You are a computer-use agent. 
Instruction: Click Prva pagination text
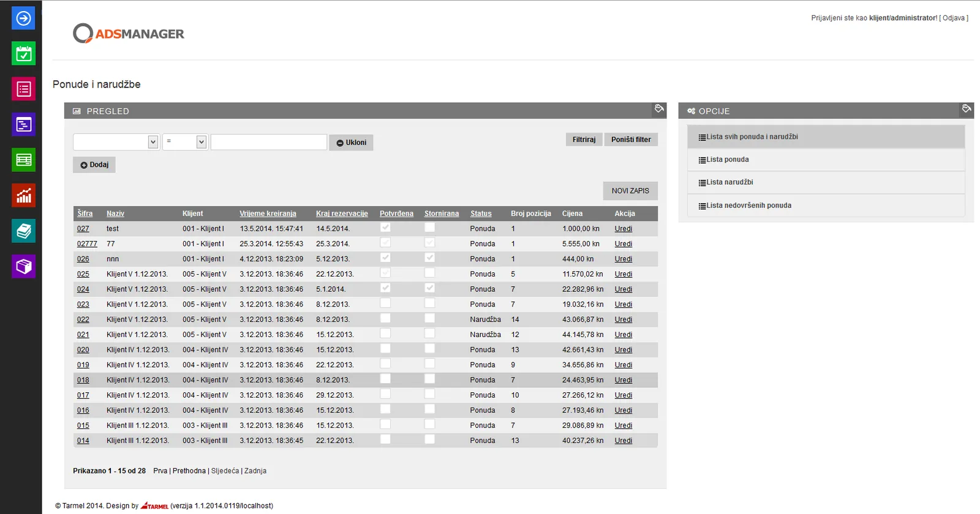click(x=160, y=471)
